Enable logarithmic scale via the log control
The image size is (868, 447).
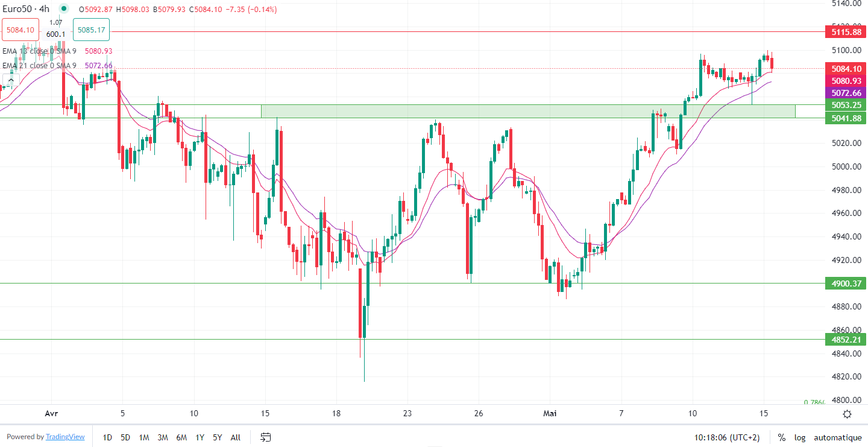click(x=800, y=437)
